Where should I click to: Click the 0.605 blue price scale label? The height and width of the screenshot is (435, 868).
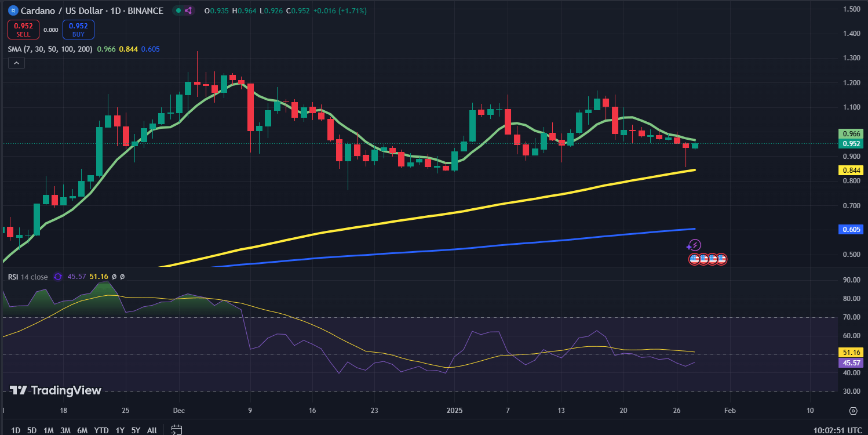(851, 229)
